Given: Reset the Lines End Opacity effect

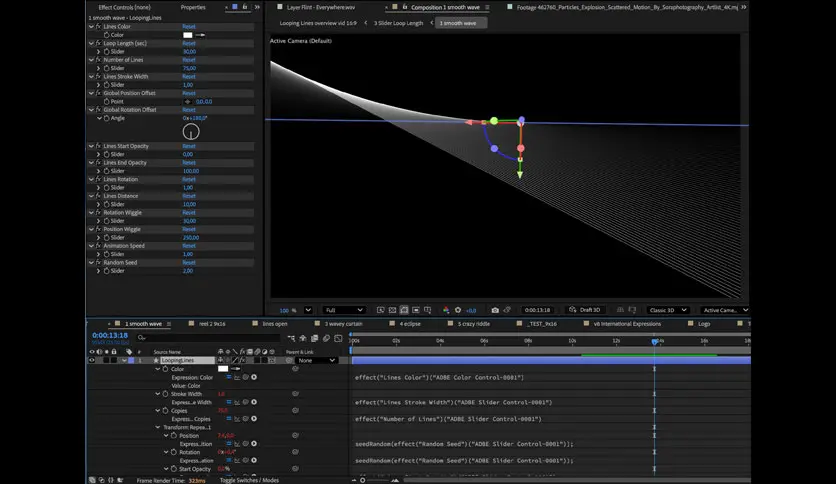Looking at the screenshot, I should (x=189, y=163).
